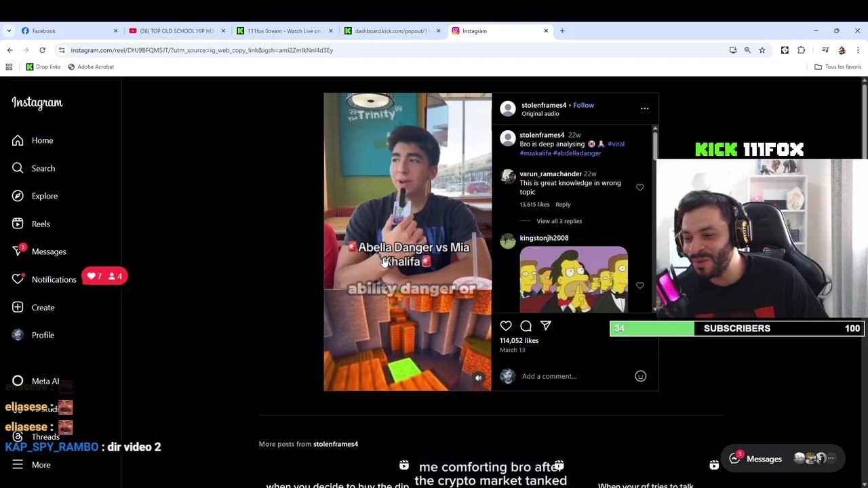Like kingstonjh2008's comment

(639, 285)
